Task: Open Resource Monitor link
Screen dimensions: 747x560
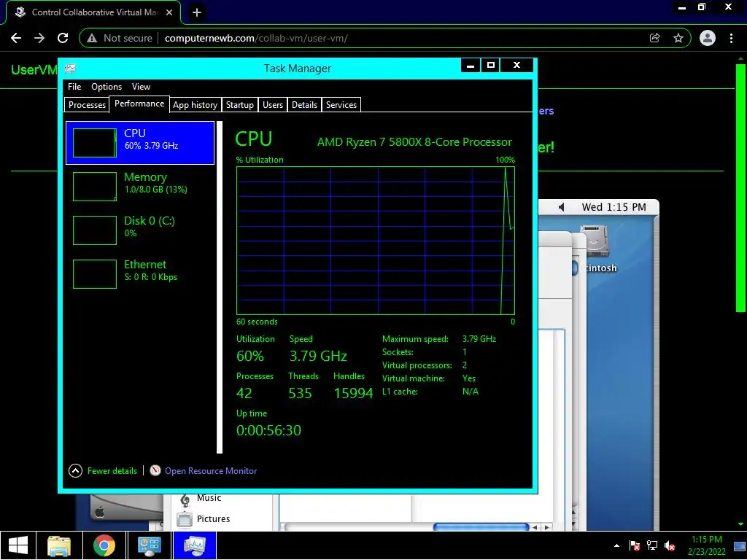Action: tap(211, 470)
